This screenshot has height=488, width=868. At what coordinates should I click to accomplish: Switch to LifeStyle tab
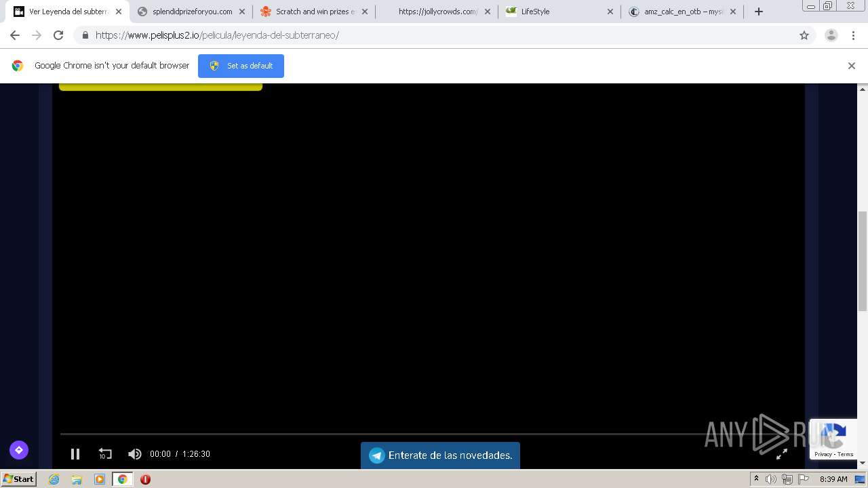coord(560,12)
